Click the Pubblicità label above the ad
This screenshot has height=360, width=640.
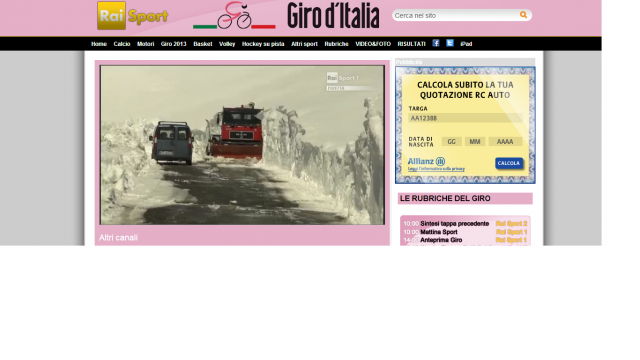pos(409,62)
